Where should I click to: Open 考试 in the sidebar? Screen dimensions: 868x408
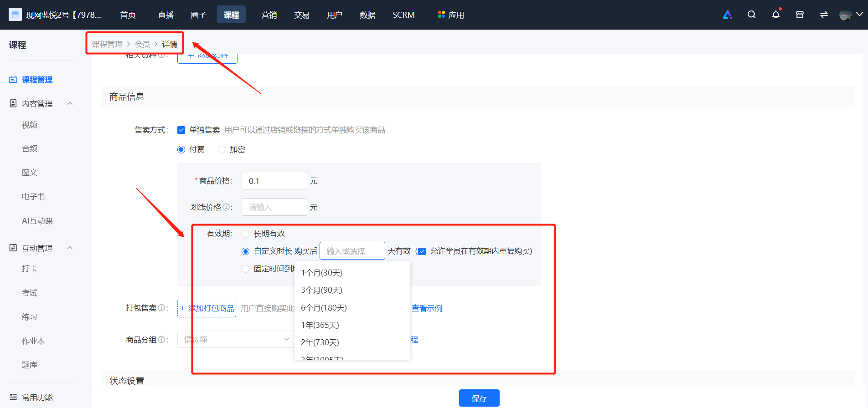(x=30, y=293)
